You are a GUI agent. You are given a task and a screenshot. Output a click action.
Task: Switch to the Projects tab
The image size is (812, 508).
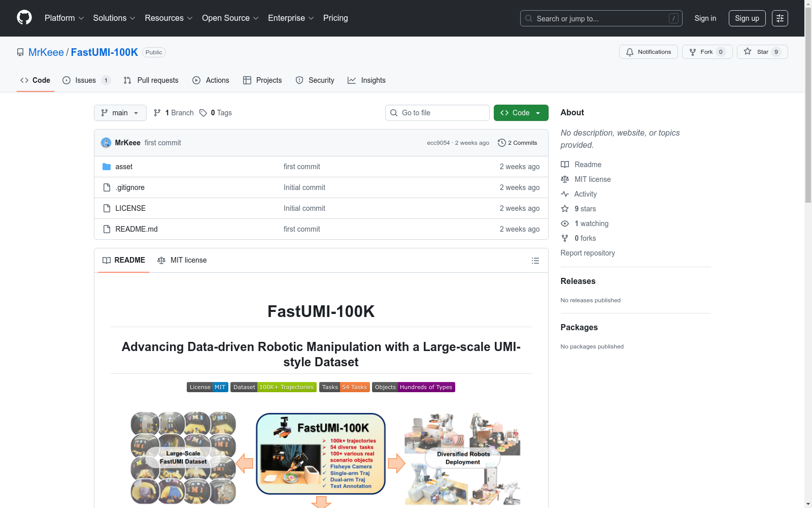click(x=262, y=80)
